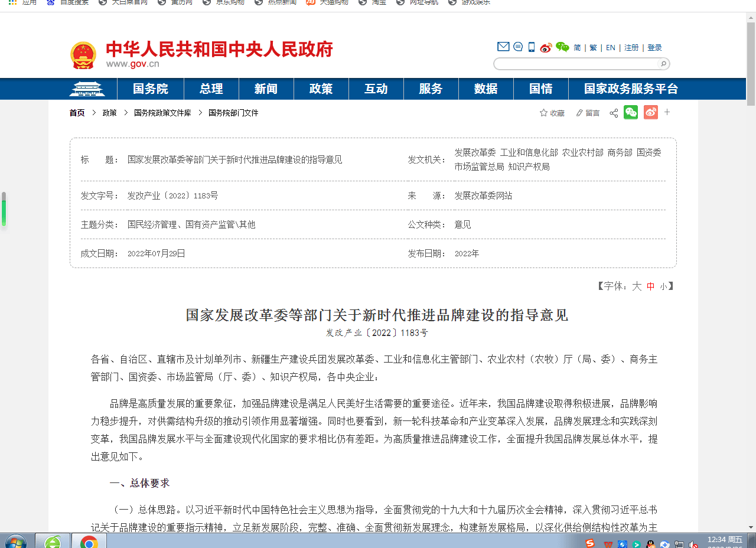Click the document type value 意见
The width and height of the screenshot is (756, 548).
pyautogui.click(x=462, y=225)
